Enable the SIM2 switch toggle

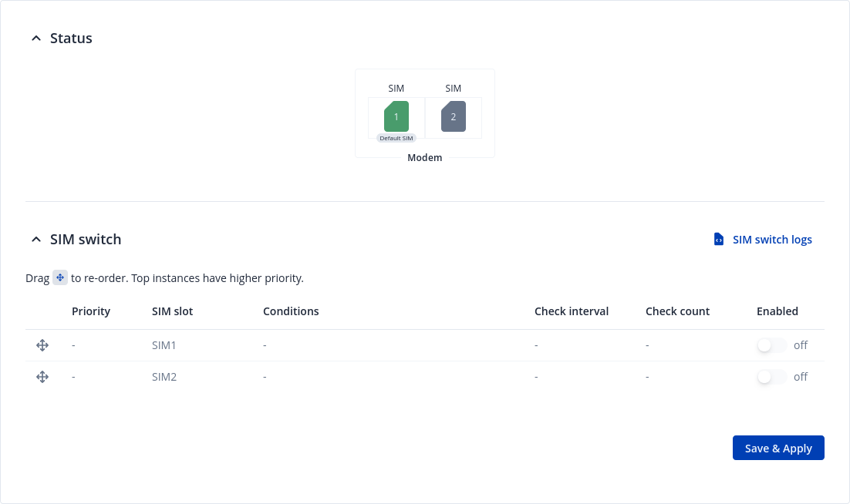[771, 377]
